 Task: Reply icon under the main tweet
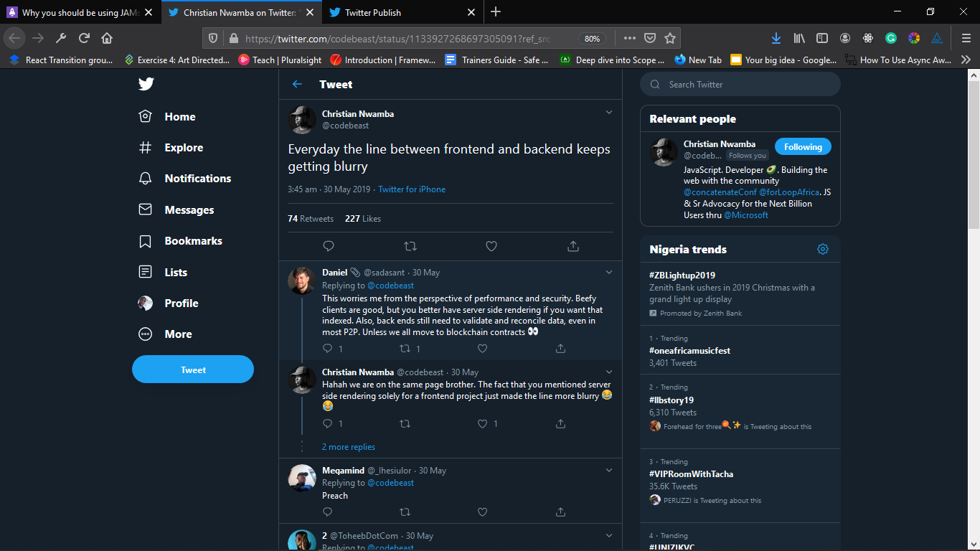point(329,246)
